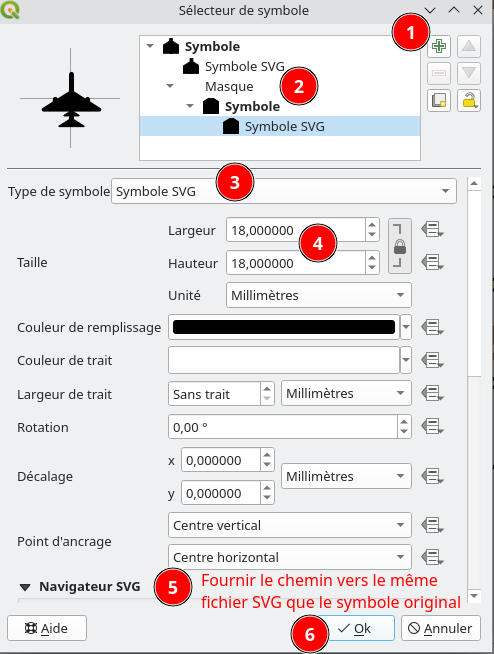Open data-defined override for Couleur de trait
This screenshot has height=654, width=494.
click(432, 360)
